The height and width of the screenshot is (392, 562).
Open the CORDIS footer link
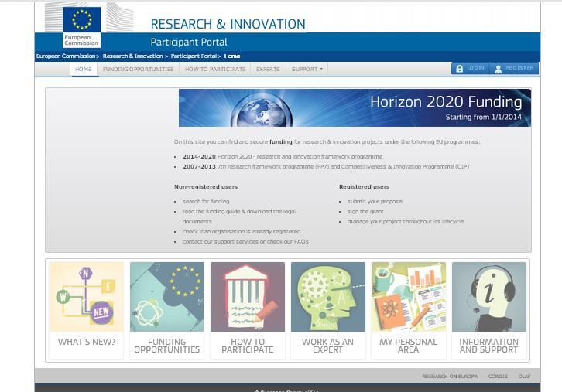pyautogui.click(x=498, y=377)
